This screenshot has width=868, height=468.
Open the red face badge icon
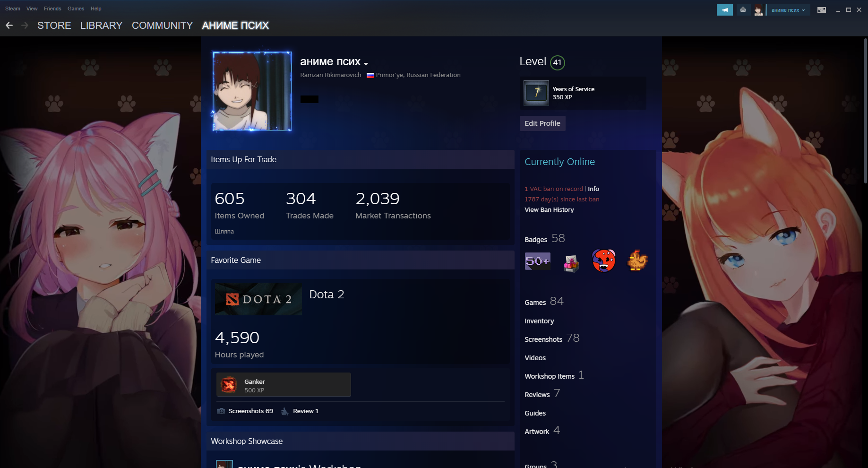[x=604, y=261]
